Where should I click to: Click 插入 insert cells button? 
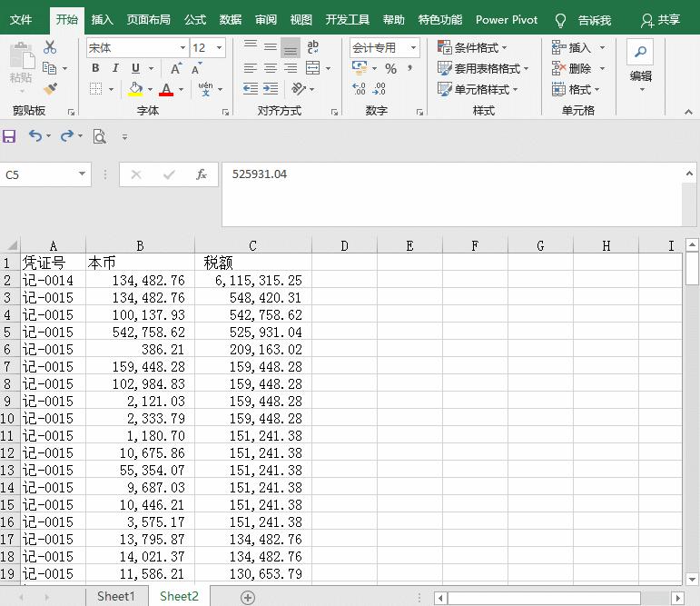(571, 47)
